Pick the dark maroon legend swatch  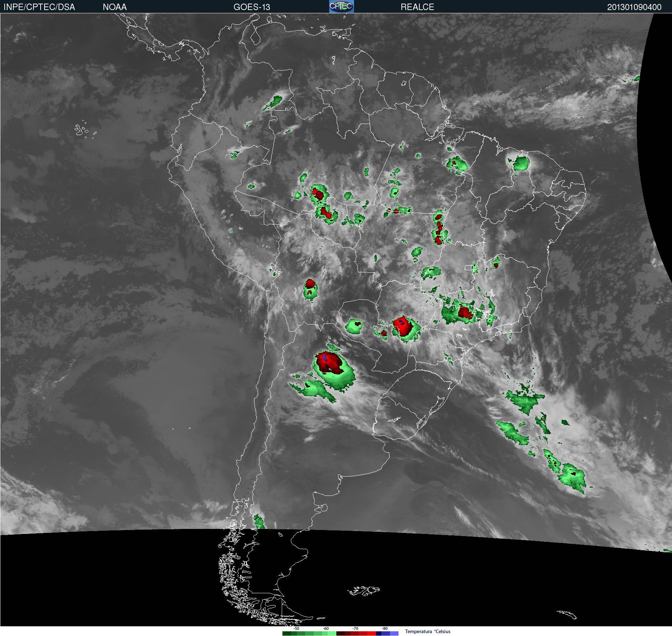[341, 633]
